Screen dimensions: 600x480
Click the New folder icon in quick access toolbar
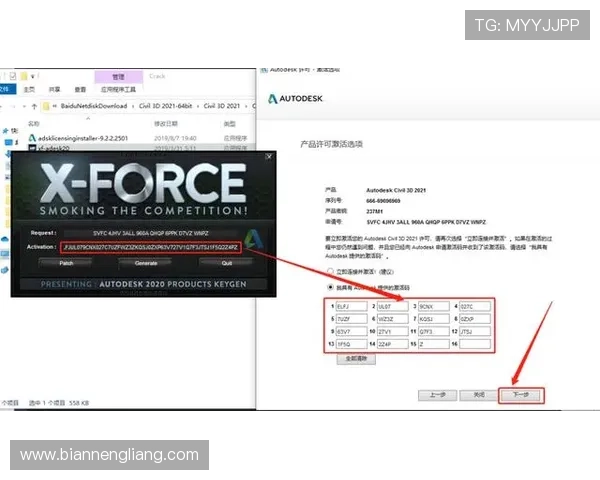point(24,76)
